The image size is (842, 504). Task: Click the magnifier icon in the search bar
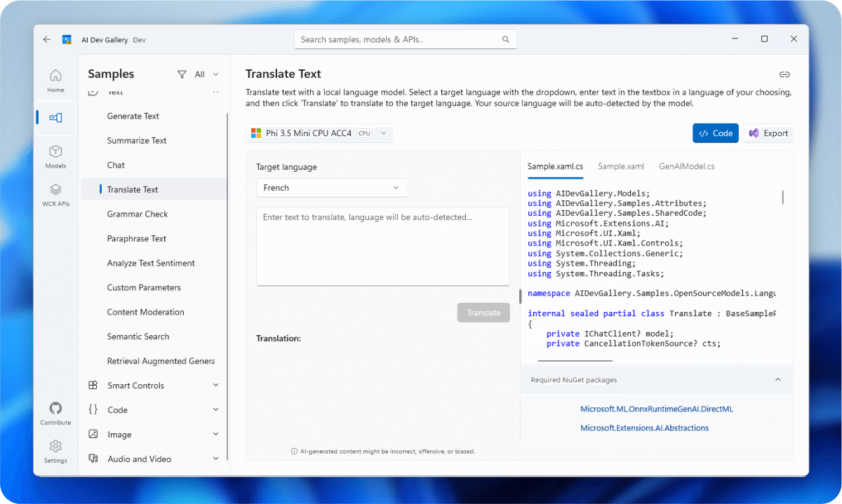(x=505, y=39)
